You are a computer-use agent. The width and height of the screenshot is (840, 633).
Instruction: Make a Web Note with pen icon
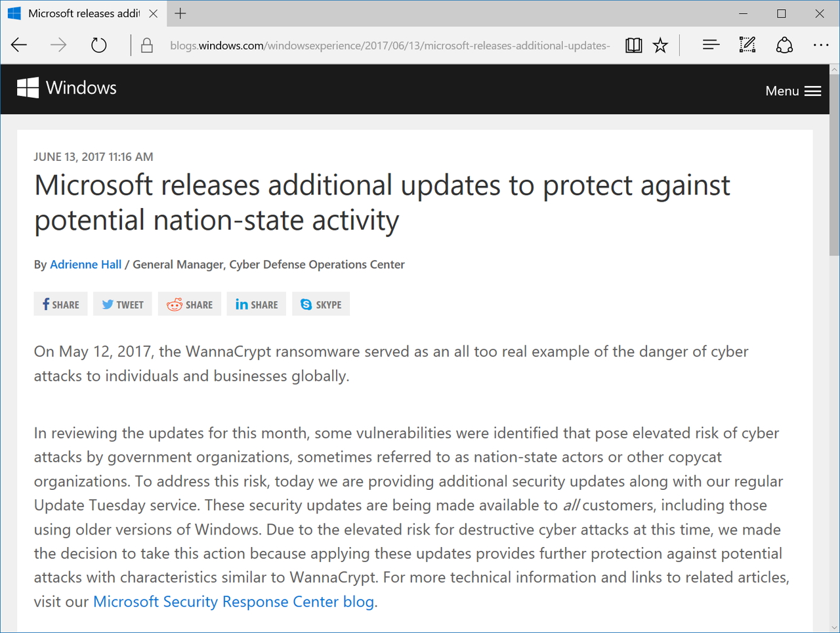click(x=747, y=45)
